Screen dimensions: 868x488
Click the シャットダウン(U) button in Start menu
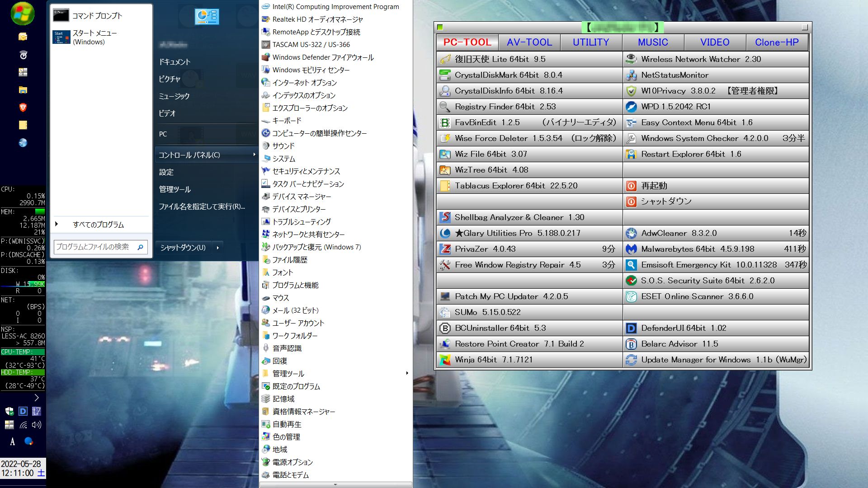click(183, 248)
